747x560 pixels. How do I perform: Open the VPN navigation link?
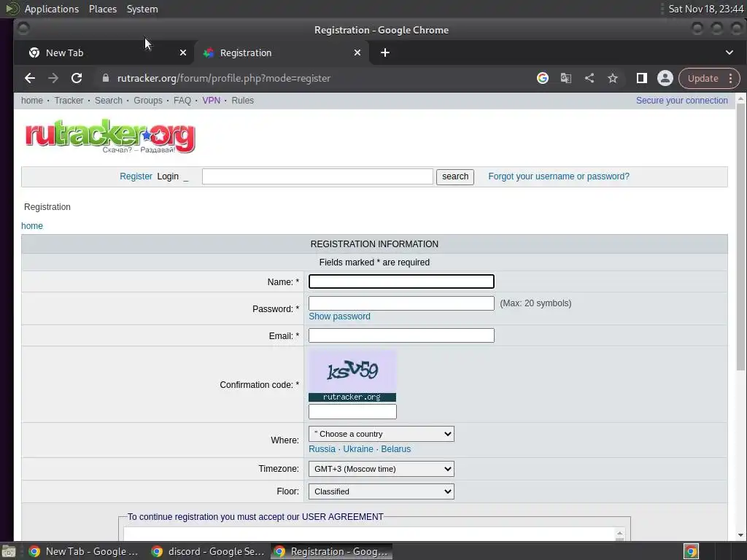tap(211, 101)
